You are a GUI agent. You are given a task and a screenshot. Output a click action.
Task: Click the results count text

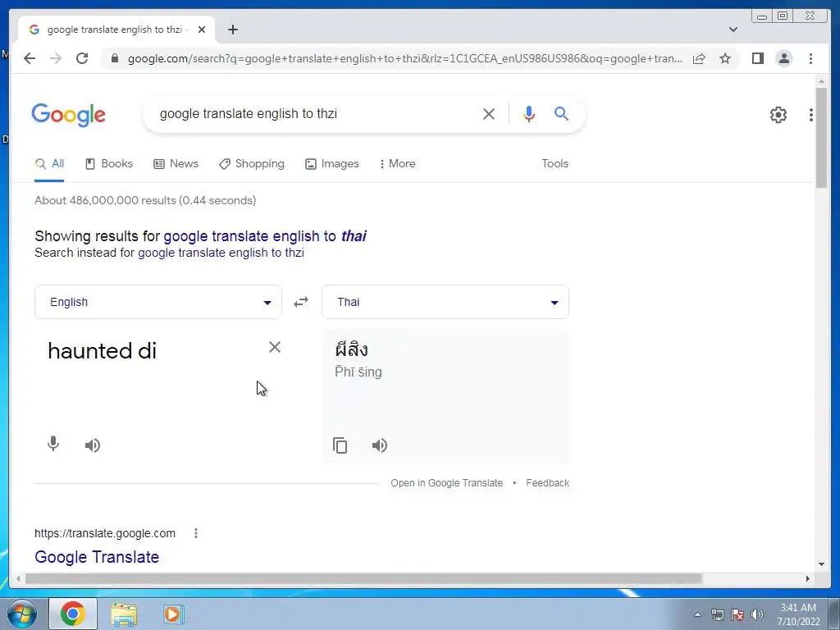145,200
